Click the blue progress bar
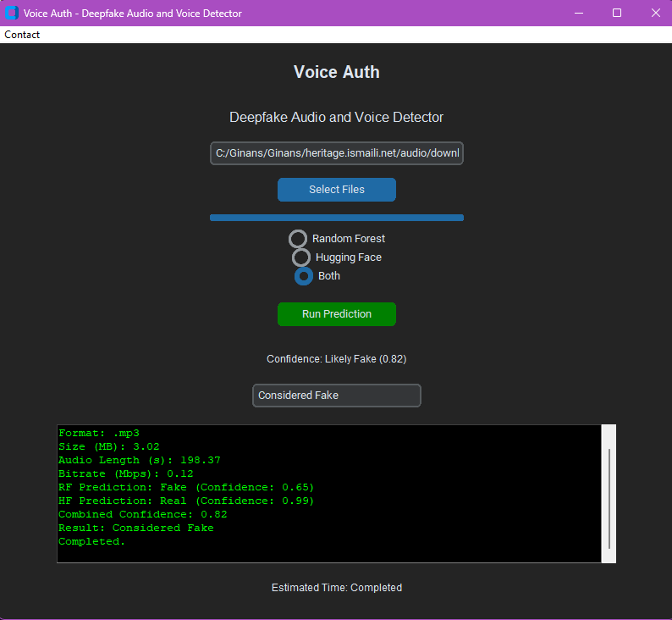Screen dimensions: 672x620 click(x=337, y=218)
